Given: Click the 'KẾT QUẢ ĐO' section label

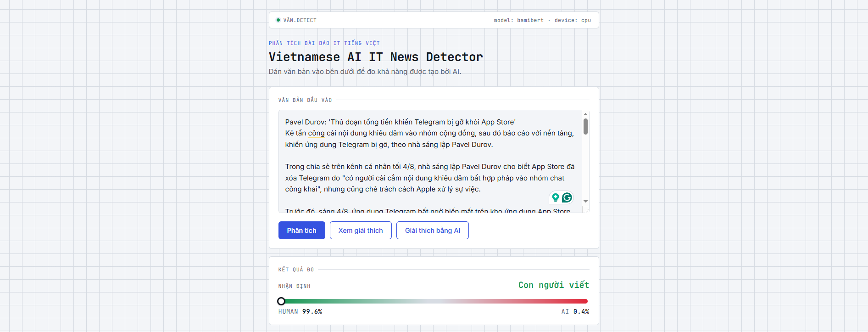Looking at the screenshot, I should tap(296, 270).
